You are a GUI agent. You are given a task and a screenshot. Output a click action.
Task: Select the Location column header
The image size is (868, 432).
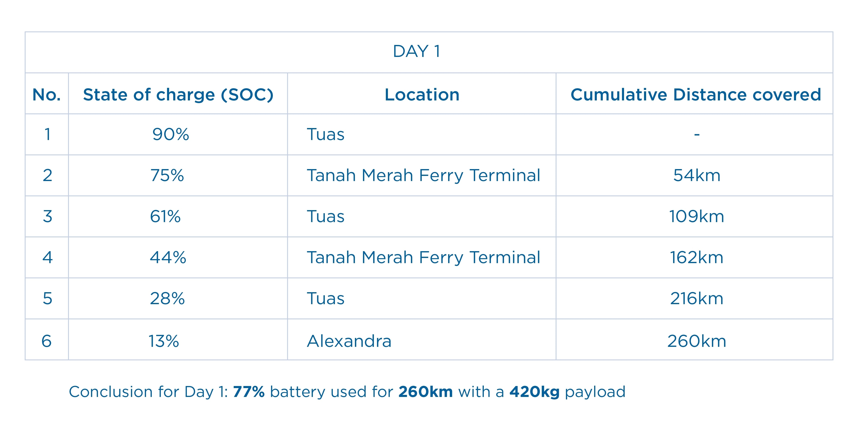(x=422, y=95)
